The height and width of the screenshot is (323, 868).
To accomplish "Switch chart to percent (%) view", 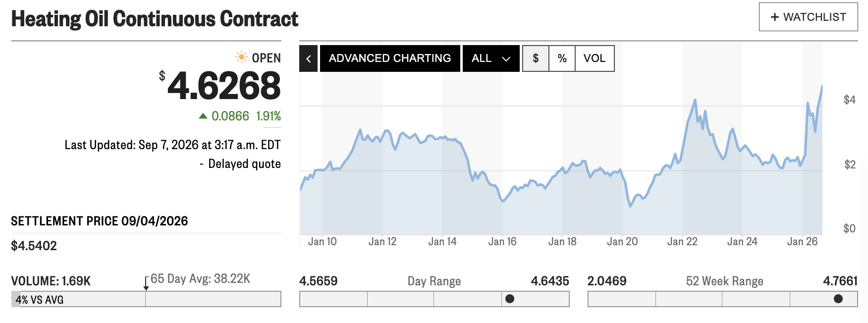I will 562,58.
